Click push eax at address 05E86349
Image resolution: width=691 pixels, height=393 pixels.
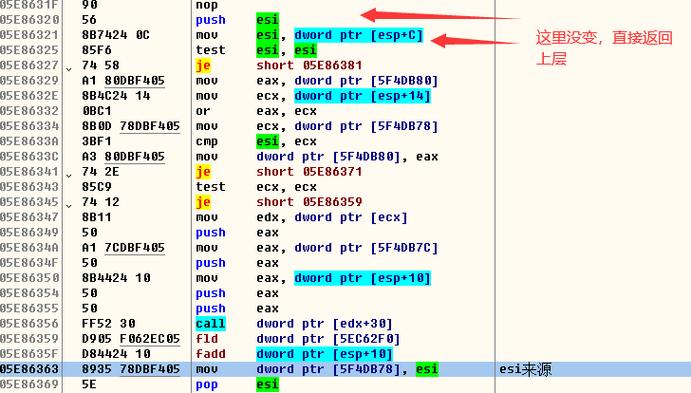tap(237, 233)
